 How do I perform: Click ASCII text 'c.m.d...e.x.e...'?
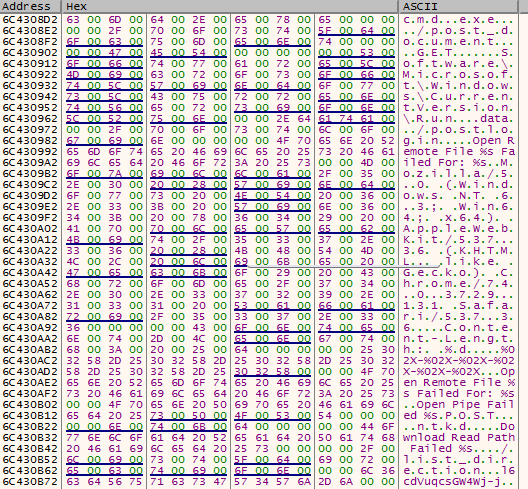pos(459,20)
